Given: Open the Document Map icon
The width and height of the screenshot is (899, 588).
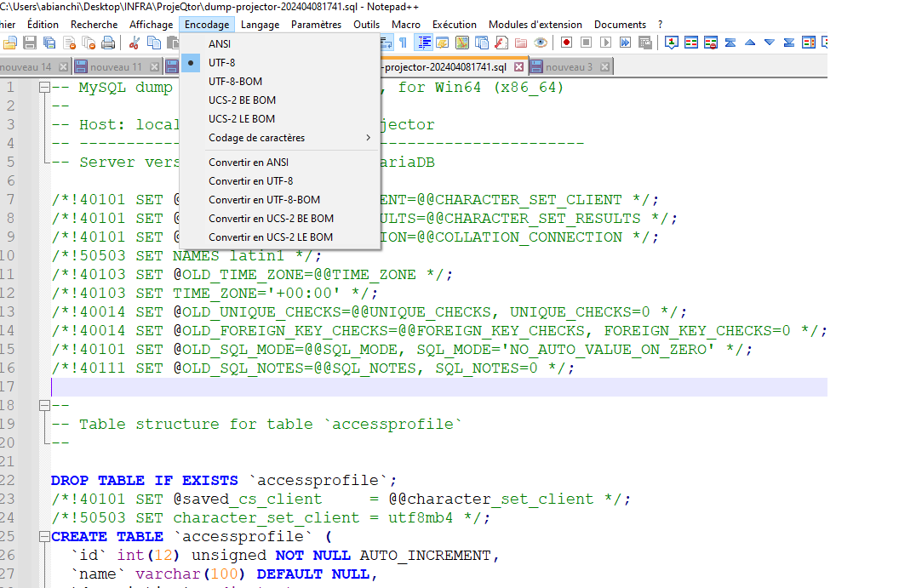Looking at the screenshot, I should 462,43.
